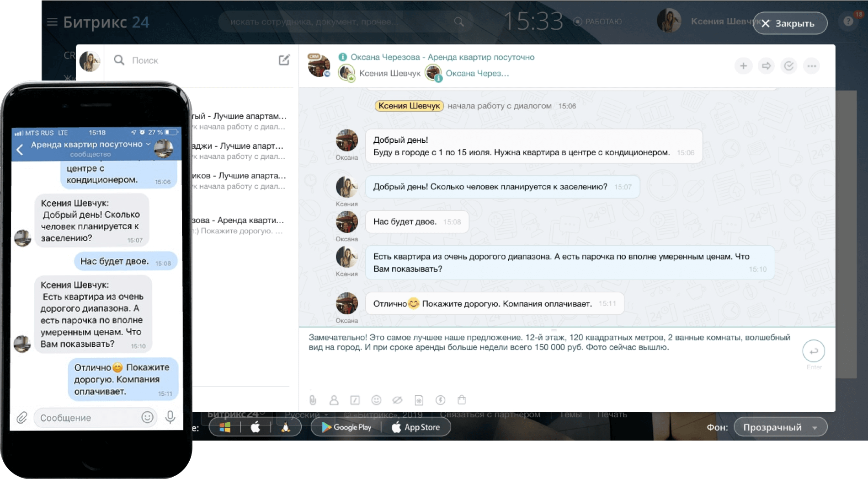Click the search magnifier in top bar
The image size is (868, 479).
(x=459, y=22)
